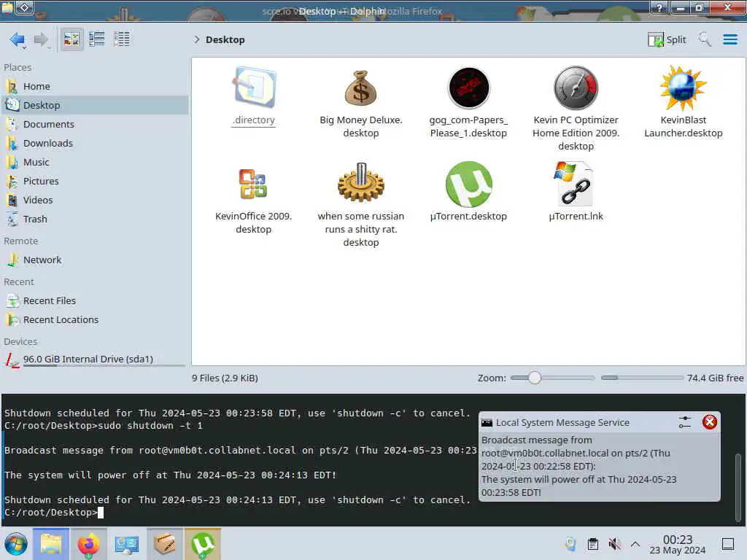Click the Places section header

(x=18, y=68)
